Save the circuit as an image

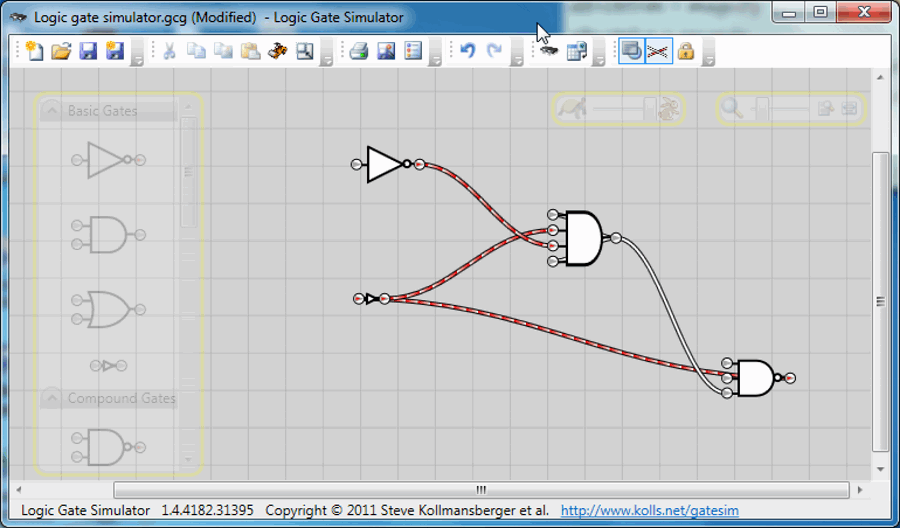(x=386, y=51)
